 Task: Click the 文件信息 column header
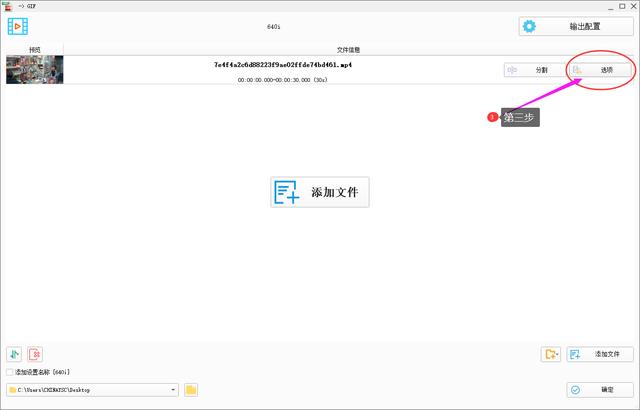point(350,48)
